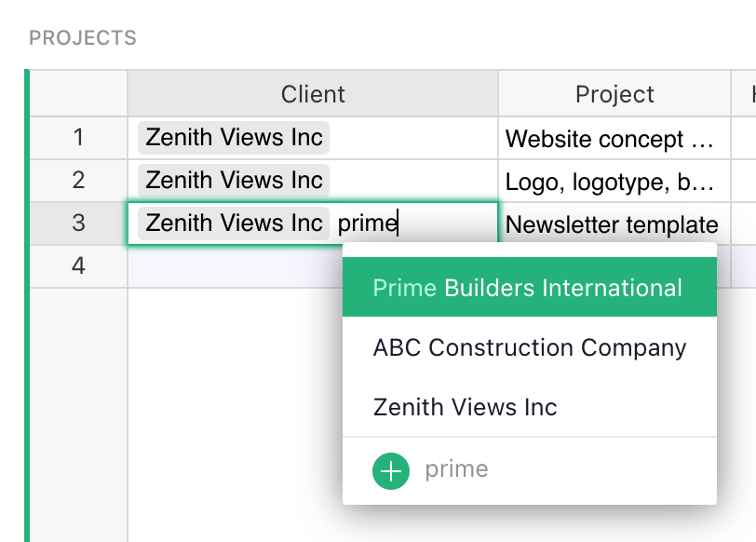Click the PROJECTS sheet title
The width and height of the screenshot is (756, 542).
pos(83,37)
